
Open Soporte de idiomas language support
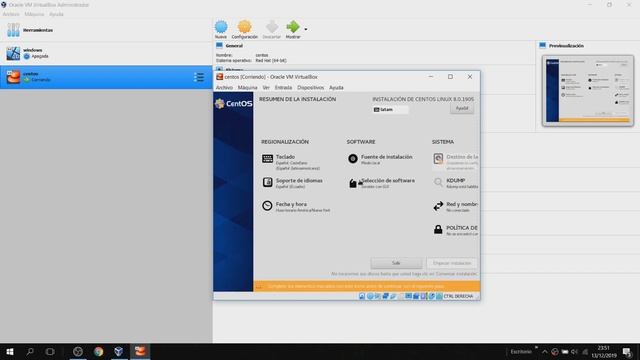tap(292, 183)
